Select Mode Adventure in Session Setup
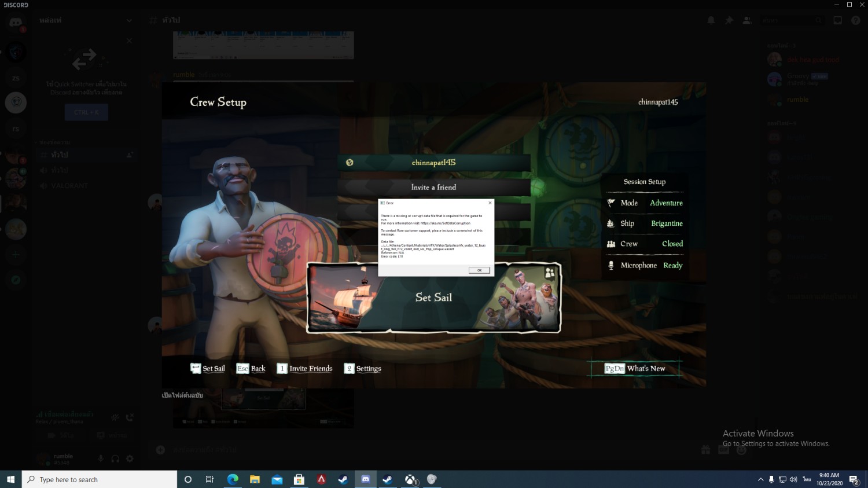 pyautogui.click(x=645, y=203)
